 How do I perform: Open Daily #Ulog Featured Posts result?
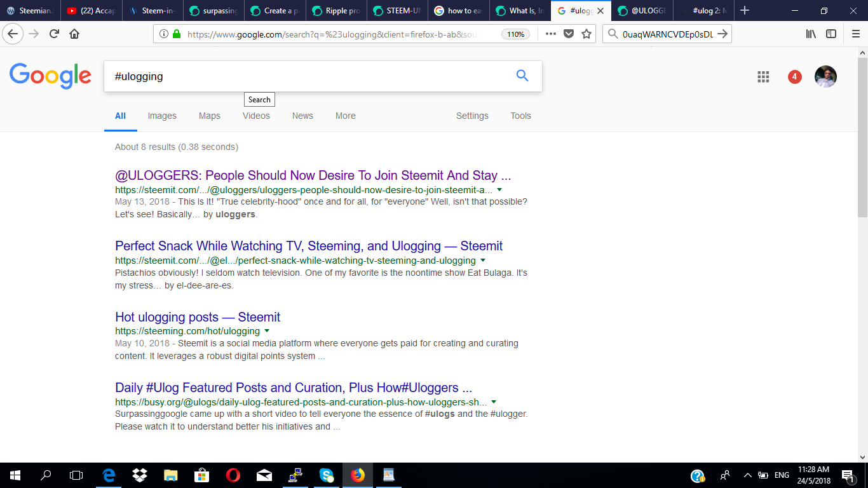click(294, 388)
